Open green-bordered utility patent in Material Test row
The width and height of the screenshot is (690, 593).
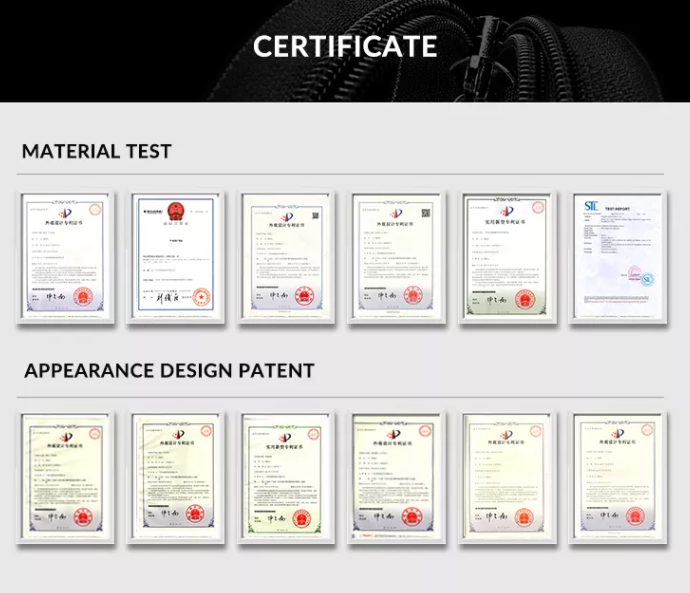pos(507,257)
